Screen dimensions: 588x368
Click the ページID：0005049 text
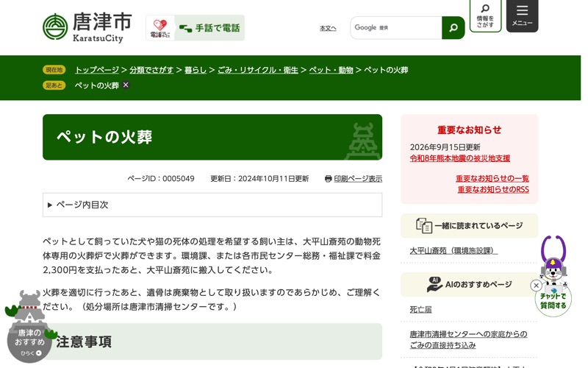click(x=161, y=179)
